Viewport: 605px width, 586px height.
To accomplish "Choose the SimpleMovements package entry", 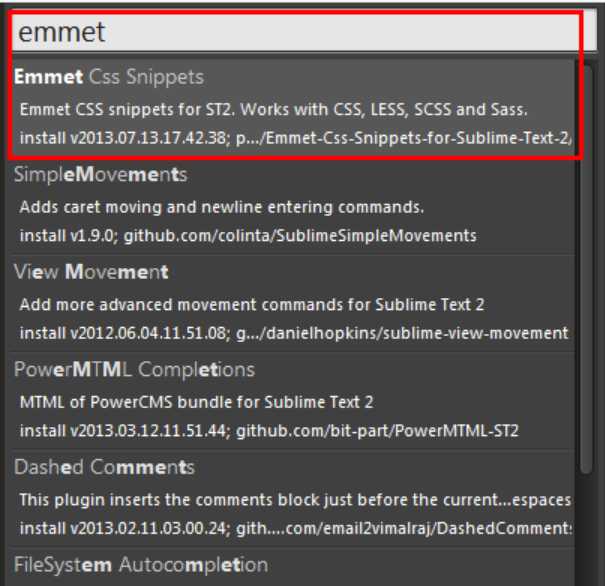I will [x=100, y=175].
